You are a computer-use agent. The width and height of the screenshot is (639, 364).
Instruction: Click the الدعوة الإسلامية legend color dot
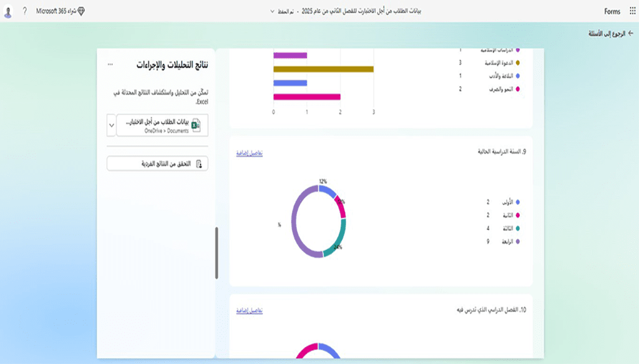[517, 63]
